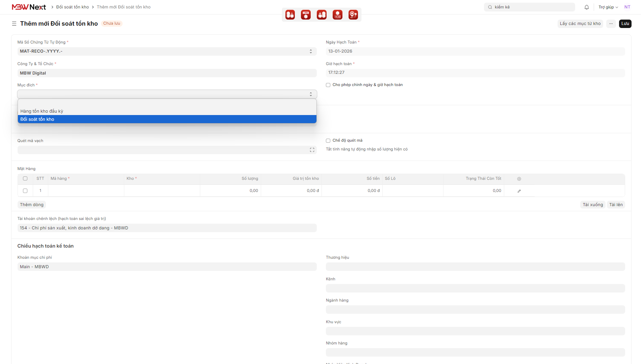The width and height of the screenshot is (641, 364).
Task: Select 'Hàng tồn kho đầu kỳ' option
Action: (x=42, y=111)
